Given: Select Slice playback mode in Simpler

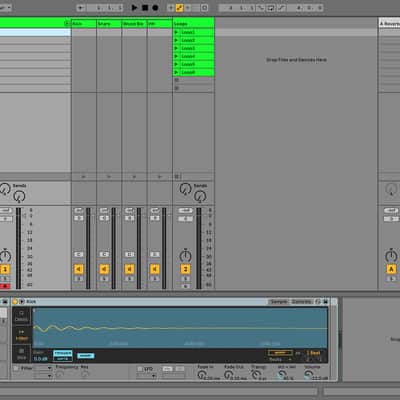Looking at the screenshot, I should pos(21,353).
